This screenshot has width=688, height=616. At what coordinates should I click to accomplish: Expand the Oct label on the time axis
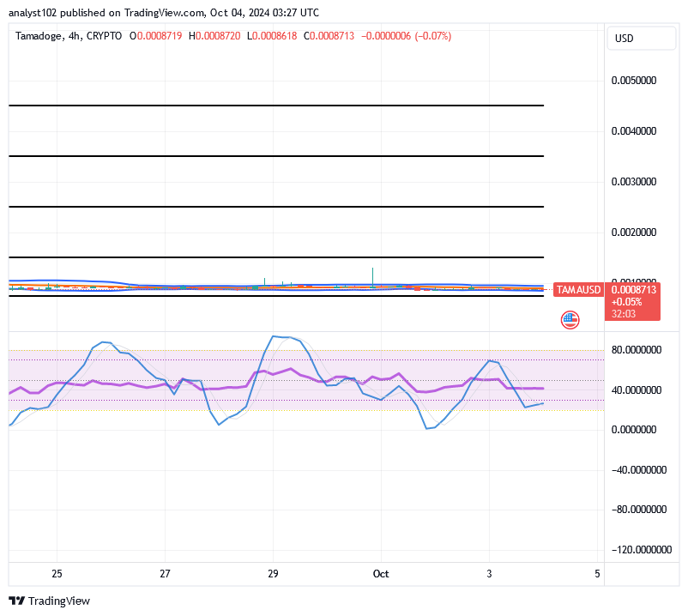(x=381, y=574)
